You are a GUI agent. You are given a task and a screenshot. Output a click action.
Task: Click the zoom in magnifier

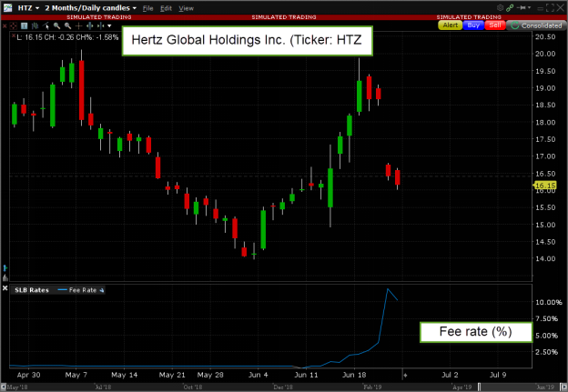pos(56,25)
